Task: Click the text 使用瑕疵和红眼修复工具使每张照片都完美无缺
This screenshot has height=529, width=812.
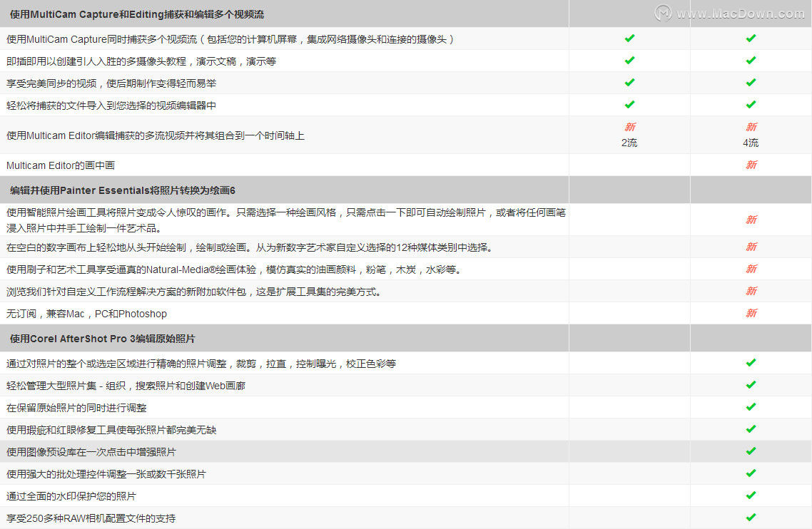Action: (111, 430)
